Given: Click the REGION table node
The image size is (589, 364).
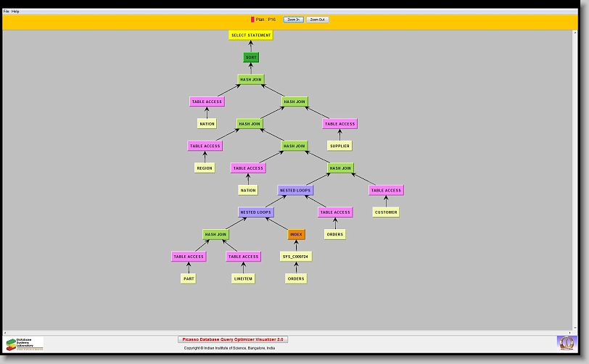Looking at the screenshot, I should pos(205,168).
